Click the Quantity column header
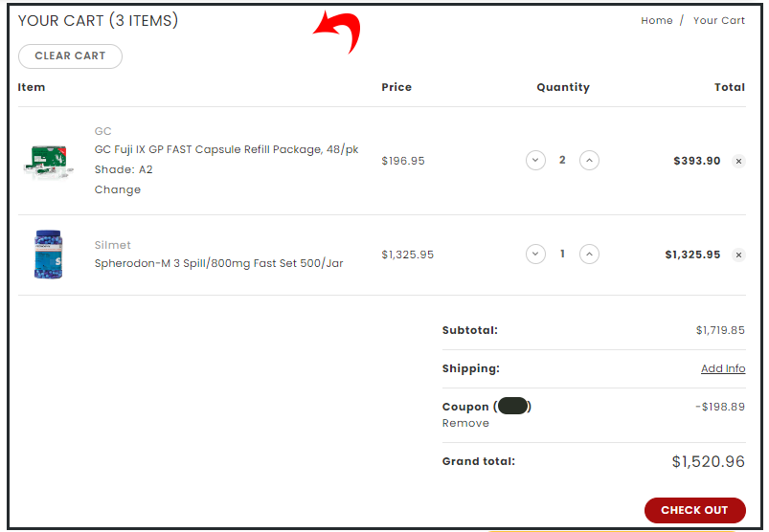769x532 pixels. pos(563,87)
